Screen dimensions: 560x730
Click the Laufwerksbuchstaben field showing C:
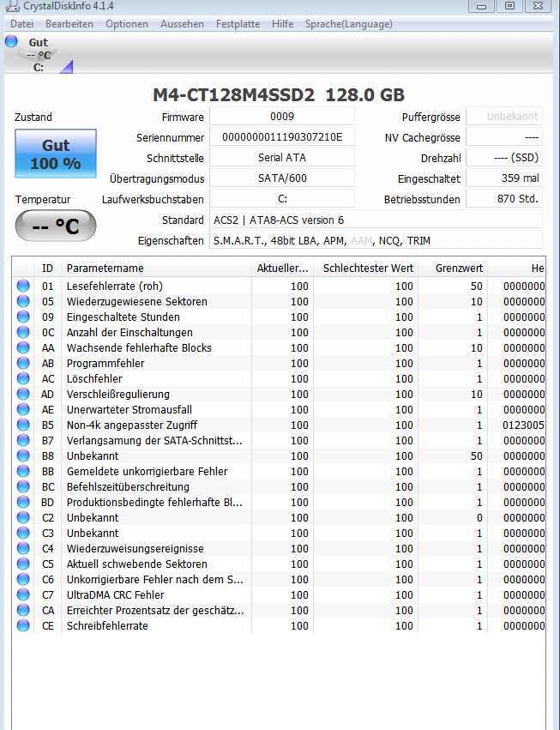(282, 199)
